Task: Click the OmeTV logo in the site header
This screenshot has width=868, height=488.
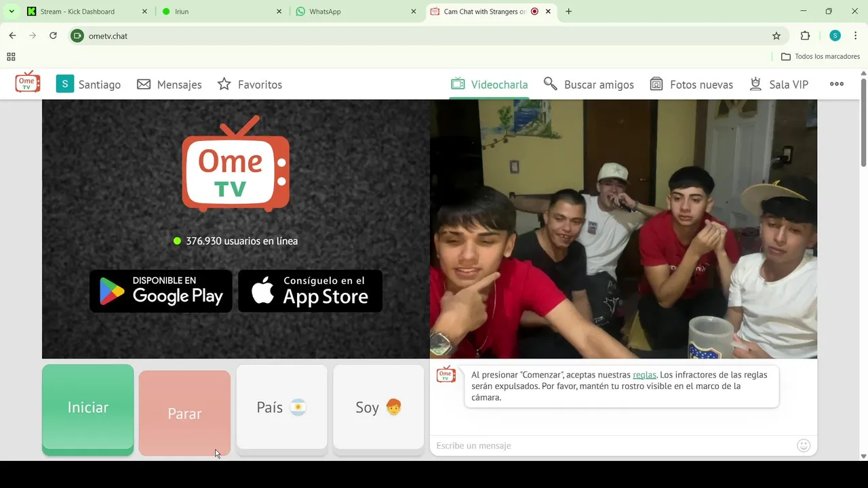Action: pos(28,82)
